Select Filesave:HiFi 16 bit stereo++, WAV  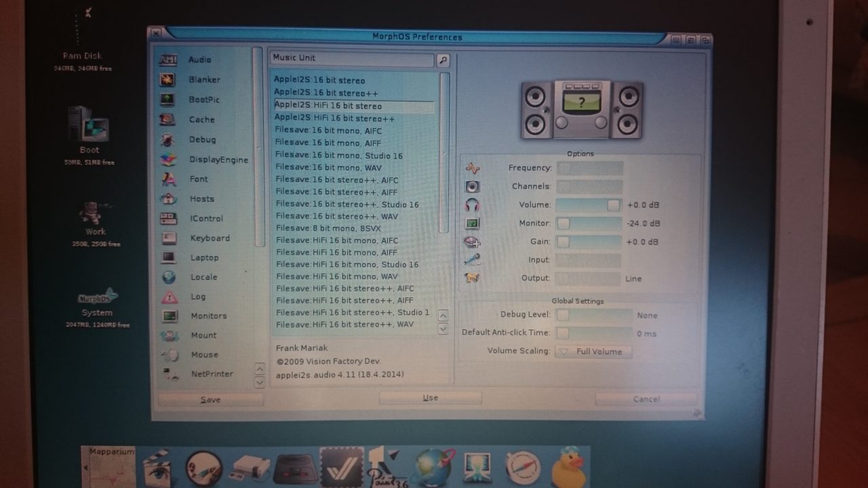click(345, 325)
